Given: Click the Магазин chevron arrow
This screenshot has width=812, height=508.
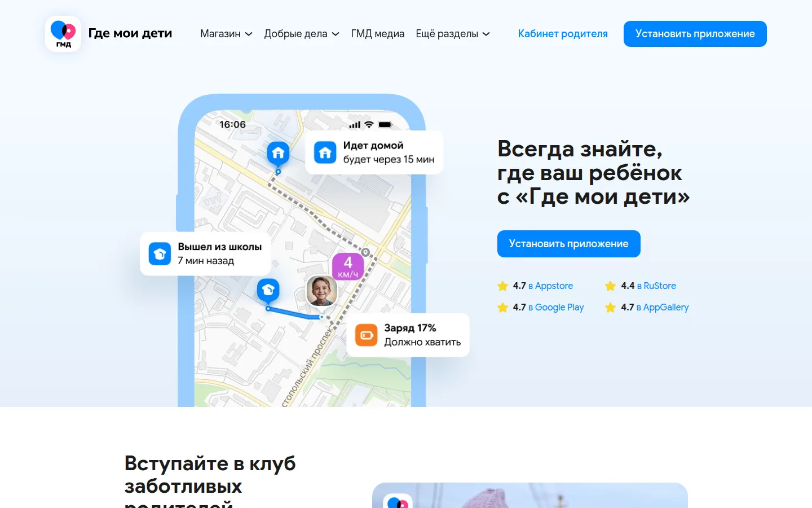Looking at the screenshot, I should pyautogui.click(x=249, y=34).
